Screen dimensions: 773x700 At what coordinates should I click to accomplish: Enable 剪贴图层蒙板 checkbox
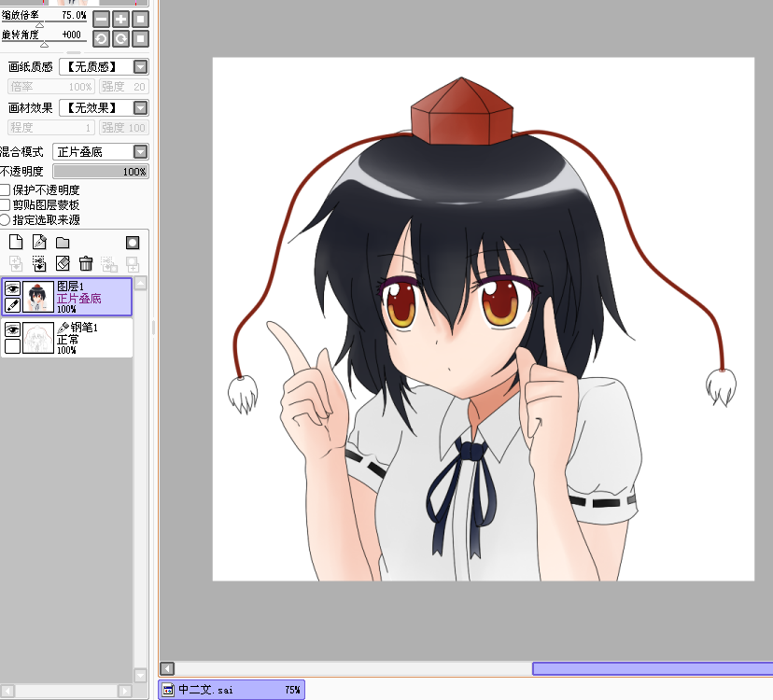5,204
